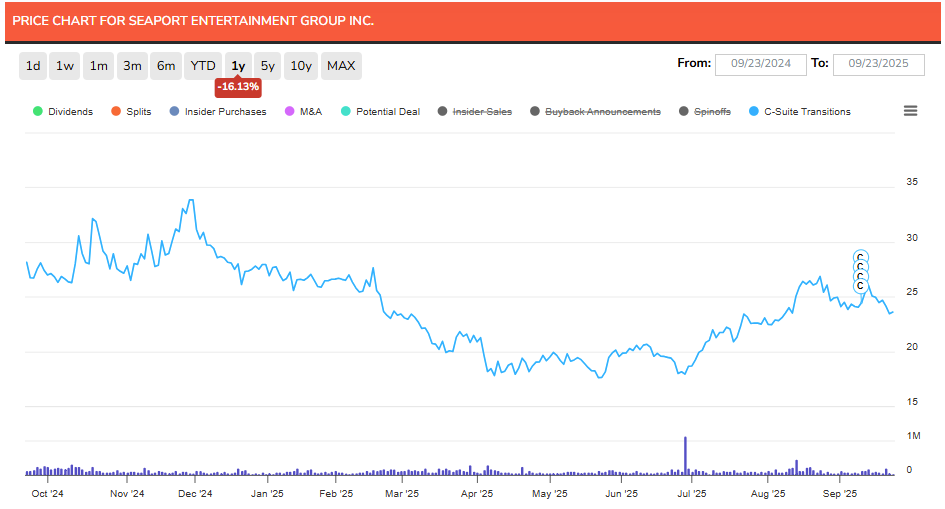Click the Apr '25 axis label
Image resolution: width=945 pixels, height=509 pixels.
(477, 493)
